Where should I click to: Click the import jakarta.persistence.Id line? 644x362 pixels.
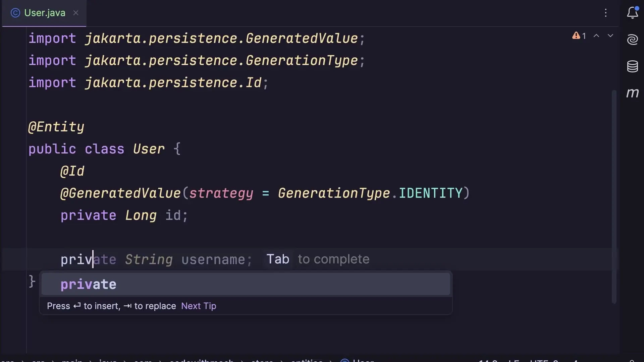(148, 83)
